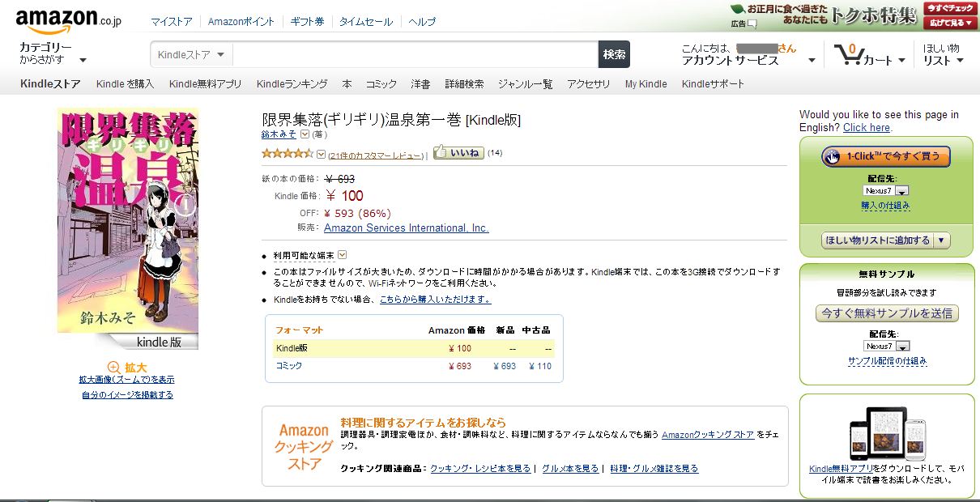
Task: Open the タイムセール top link
Action: [x=366, y=22]
